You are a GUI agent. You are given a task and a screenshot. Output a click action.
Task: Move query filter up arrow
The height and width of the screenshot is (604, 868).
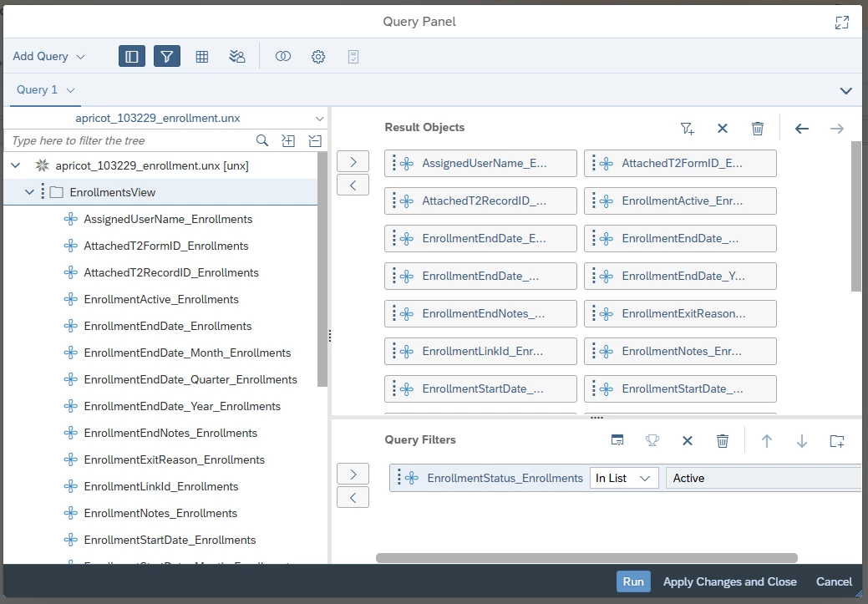pos(767,441)
